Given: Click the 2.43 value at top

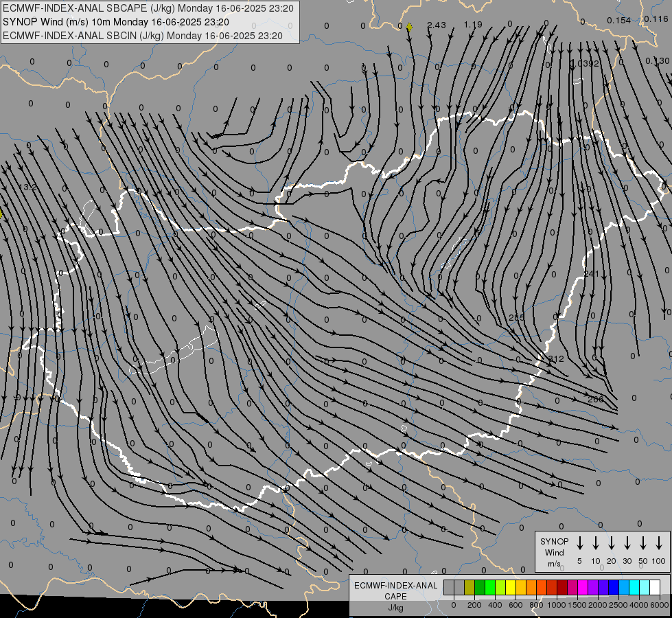Looking at the screenshot, I should [437, 25].
